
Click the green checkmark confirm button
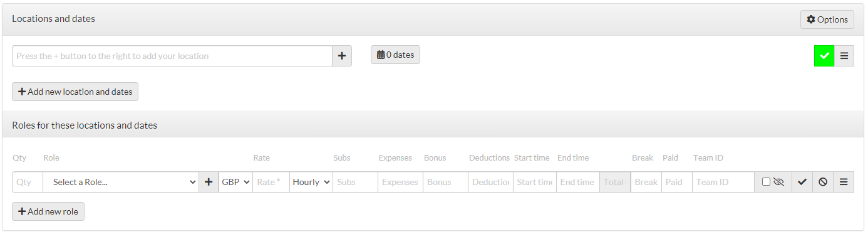(x=824, y=56)
